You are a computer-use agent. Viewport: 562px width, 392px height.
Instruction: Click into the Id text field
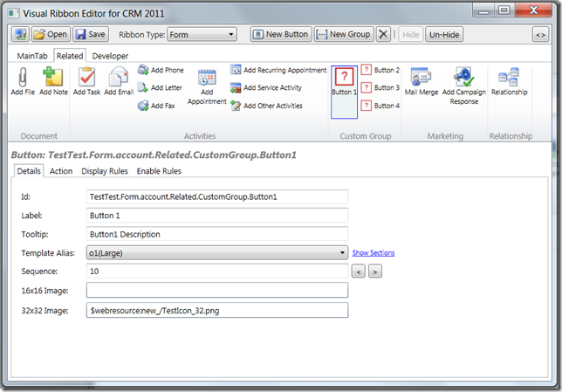pyautogui.click(x=216, y=197)
